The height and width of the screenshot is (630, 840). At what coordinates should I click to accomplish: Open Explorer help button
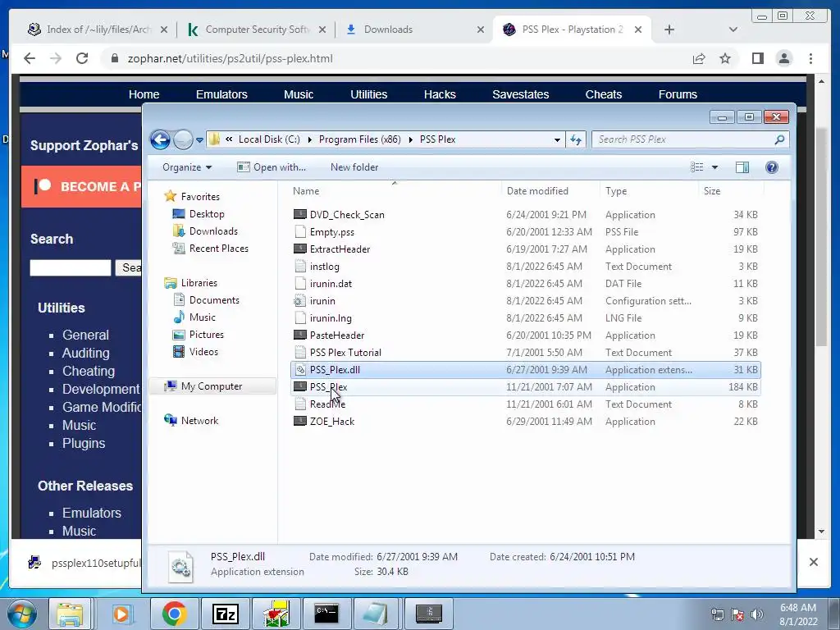(771, 167)
